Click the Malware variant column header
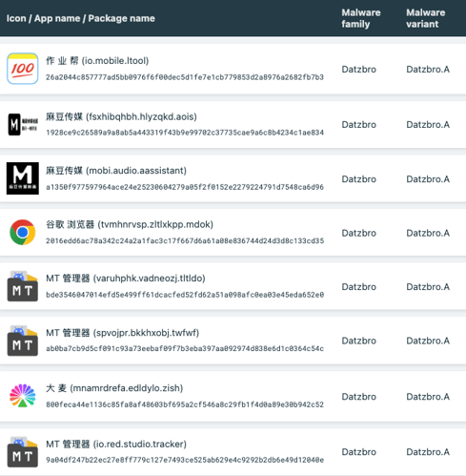The height and width of the screenshot is (476, 466). (x=425, y=18)
